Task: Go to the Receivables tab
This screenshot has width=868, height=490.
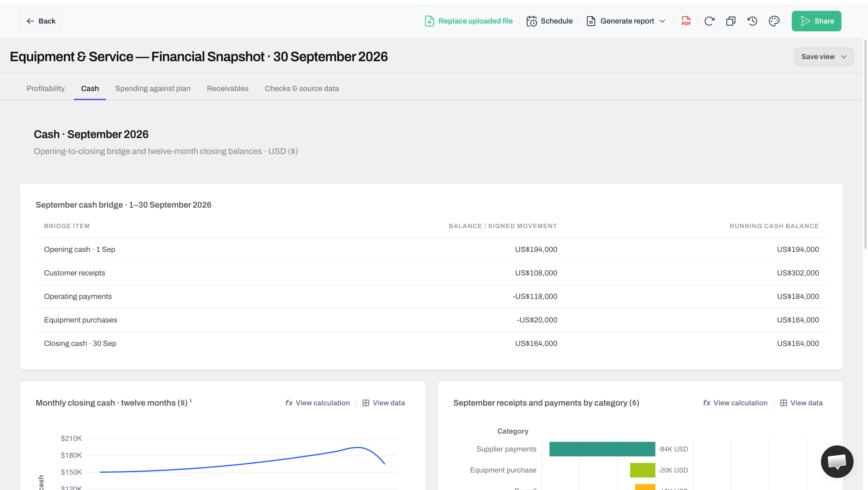Action: coord(228,88)
